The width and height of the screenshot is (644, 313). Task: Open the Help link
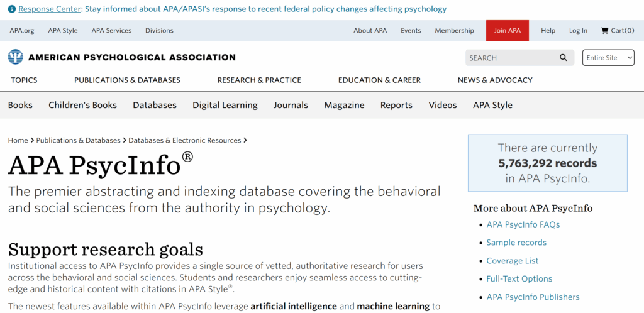tap(548, 30)
